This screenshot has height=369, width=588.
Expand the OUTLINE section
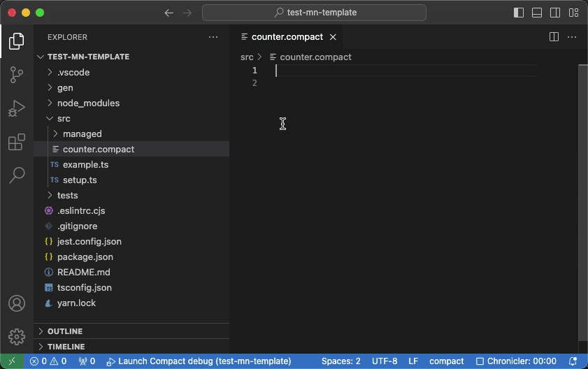[64, 331]
